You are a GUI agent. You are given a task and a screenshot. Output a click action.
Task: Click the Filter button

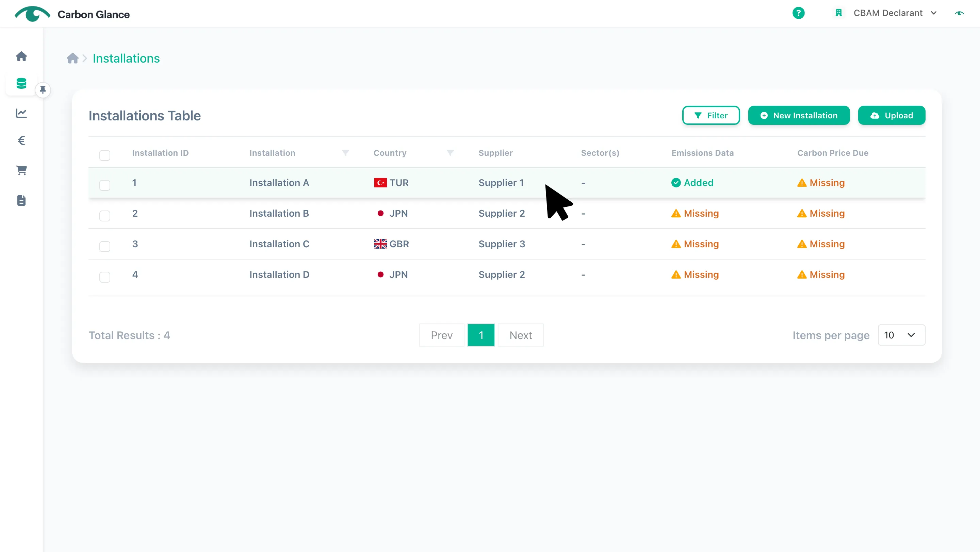[x=710, y=116]
